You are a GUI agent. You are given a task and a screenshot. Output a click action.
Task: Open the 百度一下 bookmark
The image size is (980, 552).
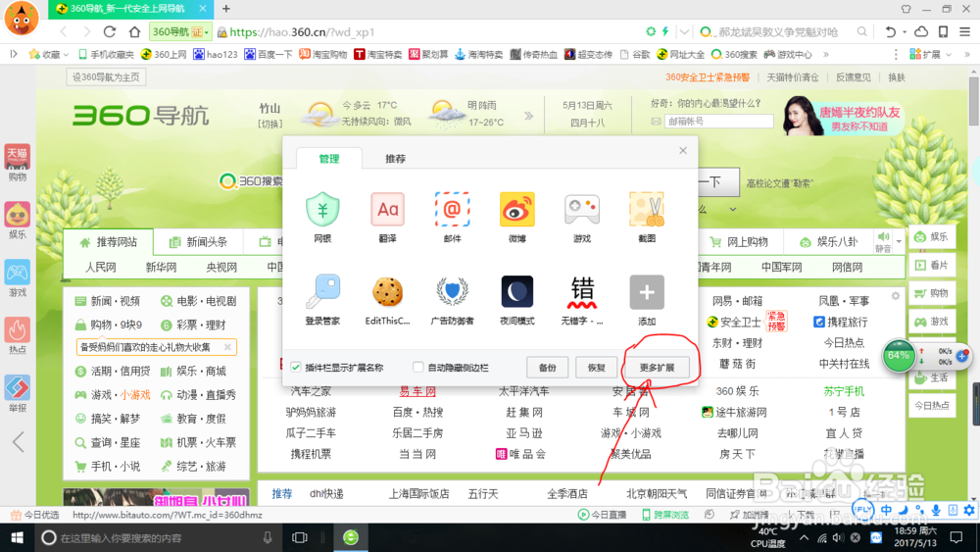pos(269,54)
